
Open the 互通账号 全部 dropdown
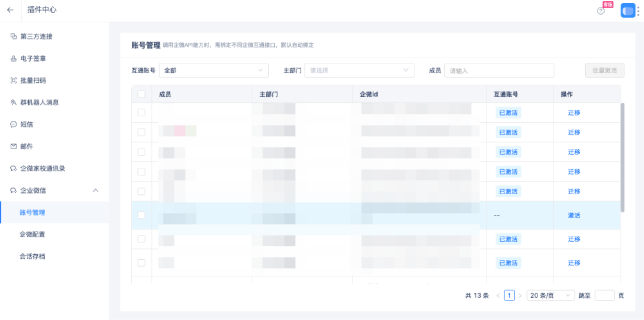coord(214,70)
